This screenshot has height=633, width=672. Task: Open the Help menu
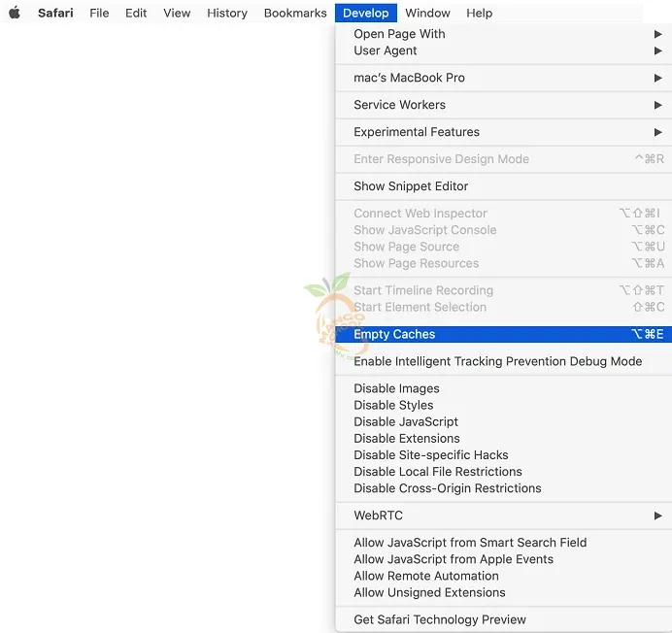point(479,13)
